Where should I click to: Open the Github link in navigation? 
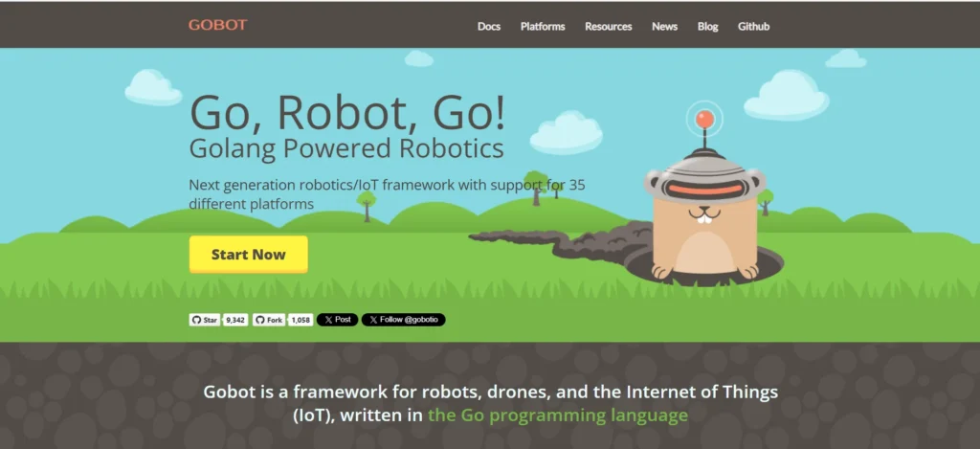753,26
